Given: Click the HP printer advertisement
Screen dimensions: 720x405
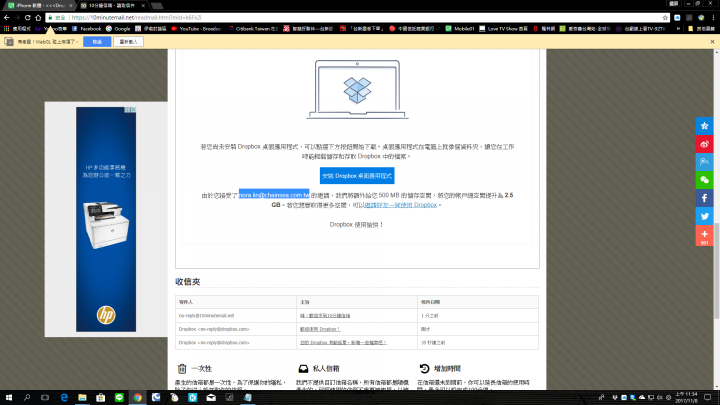Looking at the screenshot, I should pyautogui.click(x=106, y=219).
